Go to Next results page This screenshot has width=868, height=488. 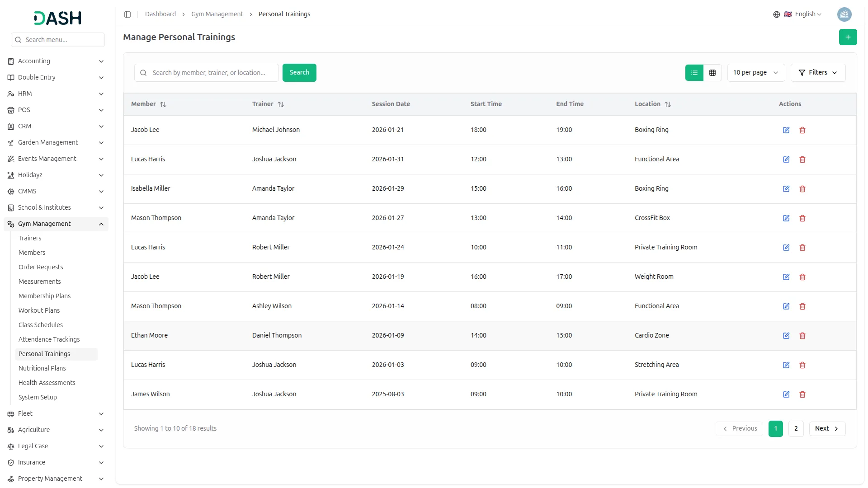pos(827,429)
